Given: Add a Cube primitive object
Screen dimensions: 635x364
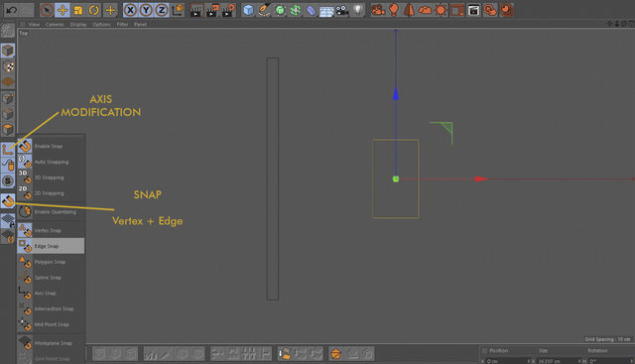Looking at the screenshot, I should click(248, 10).
